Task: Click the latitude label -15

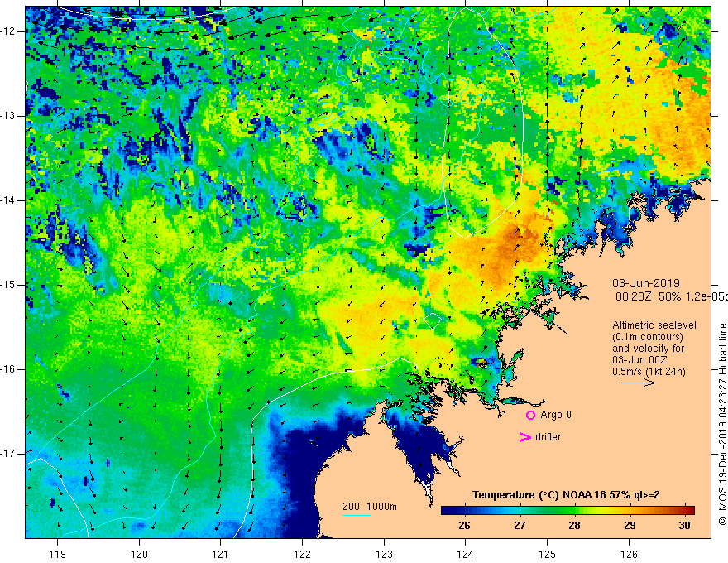Action: point(8,285)
